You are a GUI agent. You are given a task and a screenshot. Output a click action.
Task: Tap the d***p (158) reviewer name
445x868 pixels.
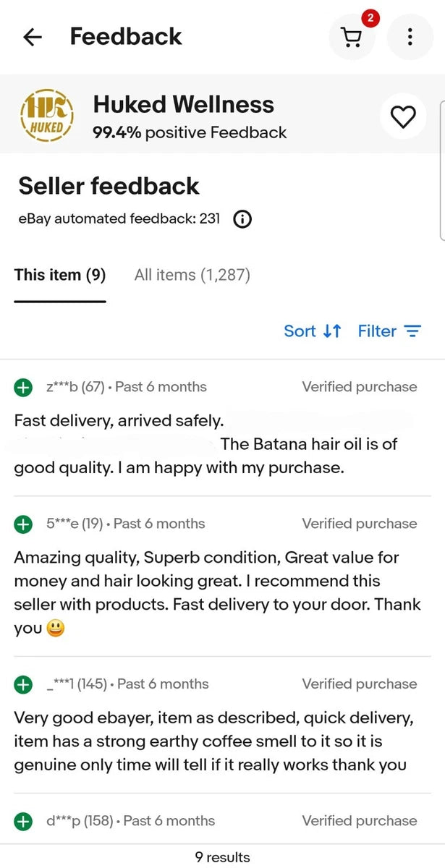(80, 821)
